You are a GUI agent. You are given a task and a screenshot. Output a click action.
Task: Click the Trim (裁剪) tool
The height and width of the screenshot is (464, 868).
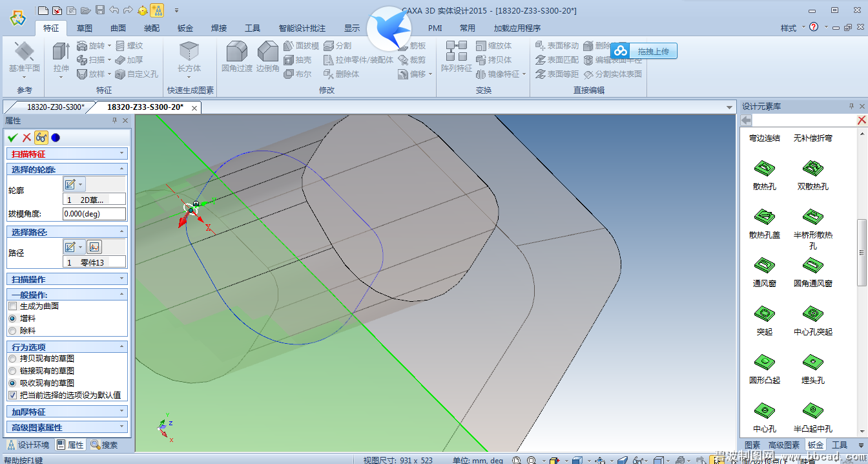(x=413, y=60)
